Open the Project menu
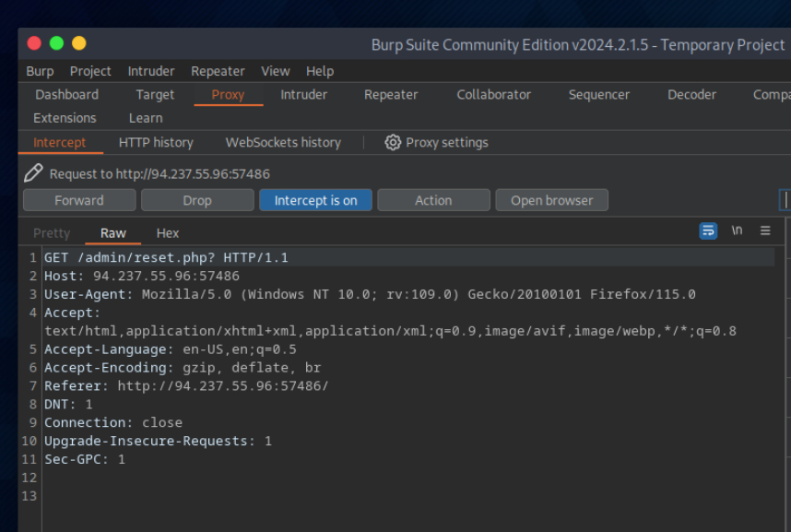The width and height of the screenshot is (791, 532). click(x=90, y=71)
